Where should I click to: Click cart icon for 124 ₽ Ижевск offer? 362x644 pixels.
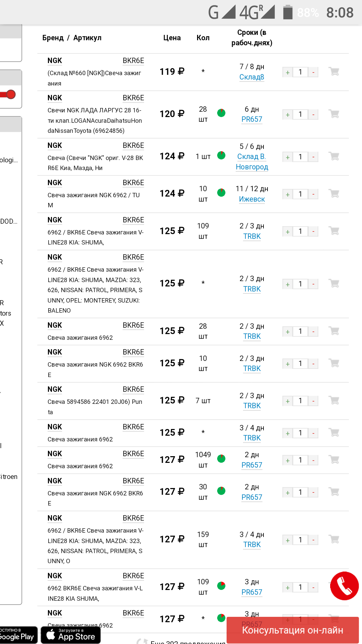coord(334,194)
